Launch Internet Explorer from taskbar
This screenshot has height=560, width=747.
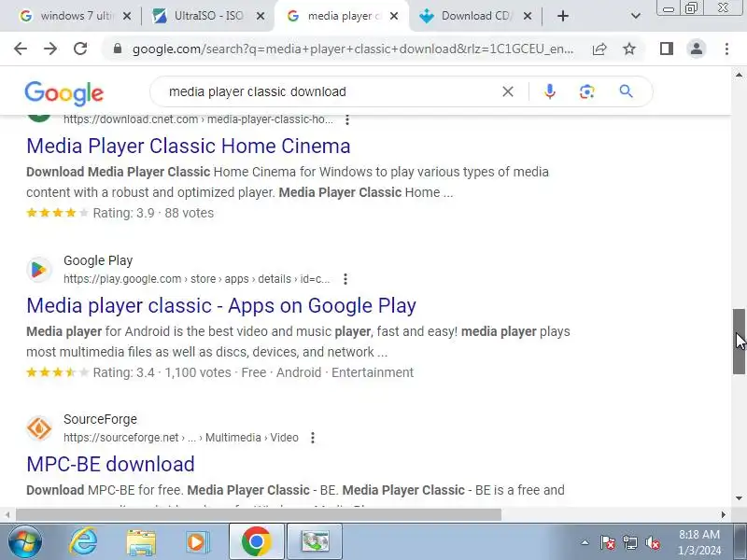83,542
